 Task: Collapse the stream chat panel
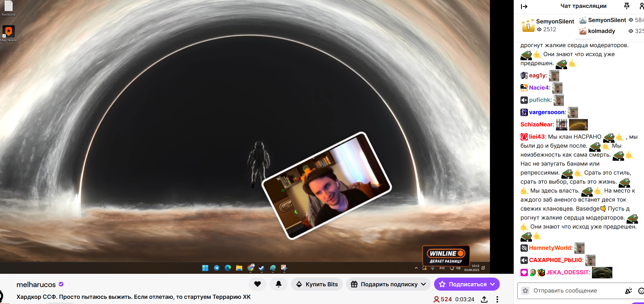[x=524, y=6]
